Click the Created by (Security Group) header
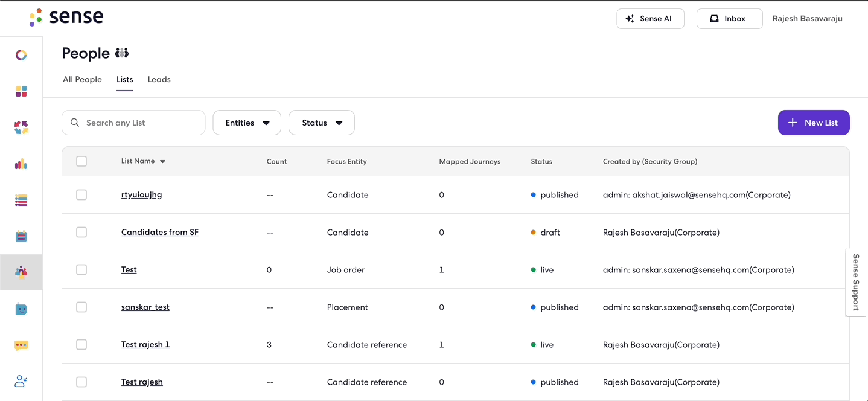Image resolution: width=868 pixels, height=401 pixels. 650,162
